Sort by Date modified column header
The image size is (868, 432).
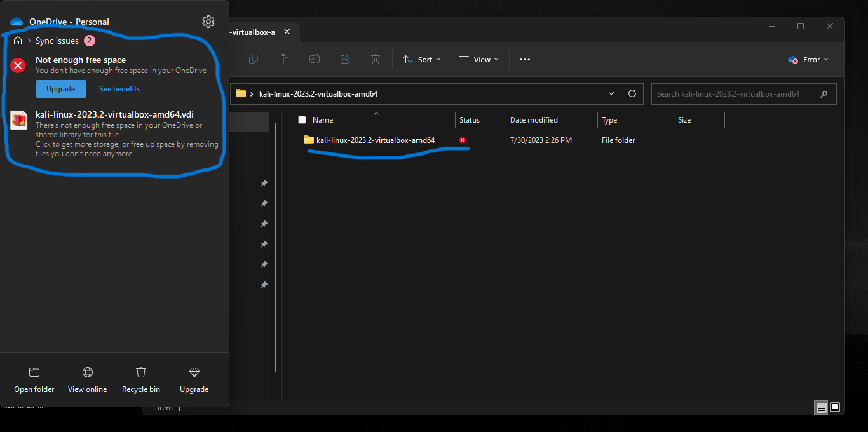click(x=534, y=120)
